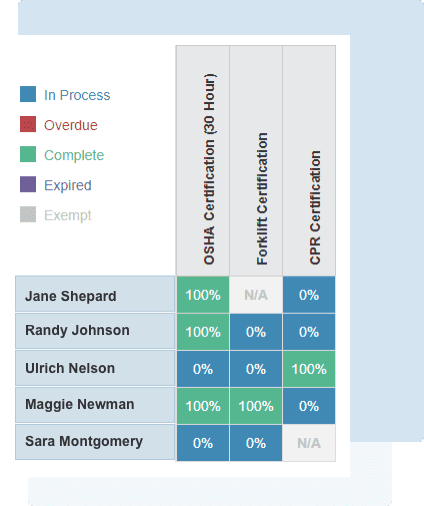The width and height of the screenshot is (424, 506).
Task: Click the red Overdue legend swatch
Action: tap(28, 124)
